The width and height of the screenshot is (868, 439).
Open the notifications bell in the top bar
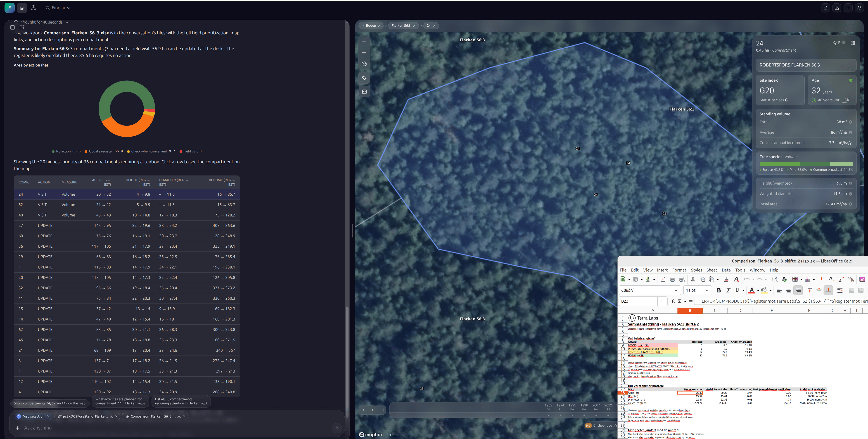(859, 8)
